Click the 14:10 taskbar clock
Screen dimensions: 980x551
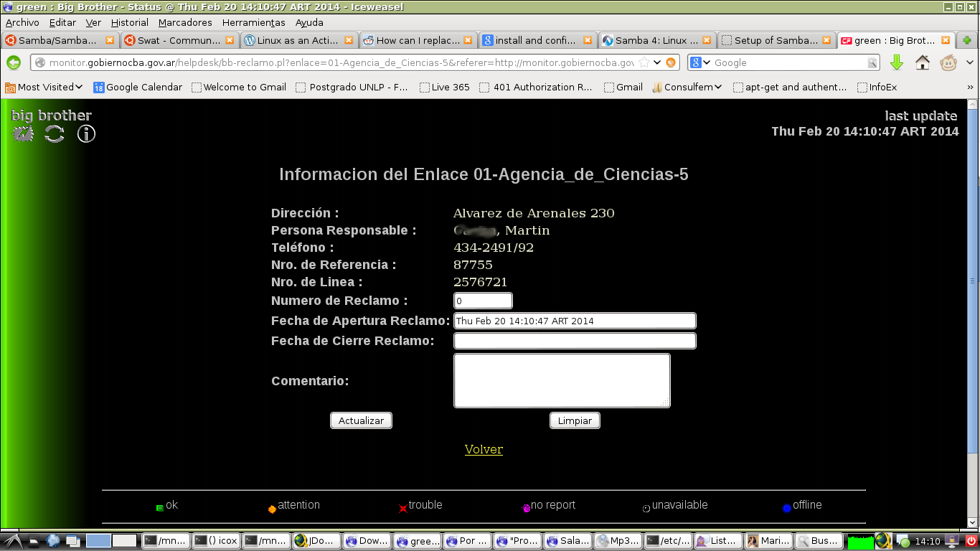(x=928, y=542)
